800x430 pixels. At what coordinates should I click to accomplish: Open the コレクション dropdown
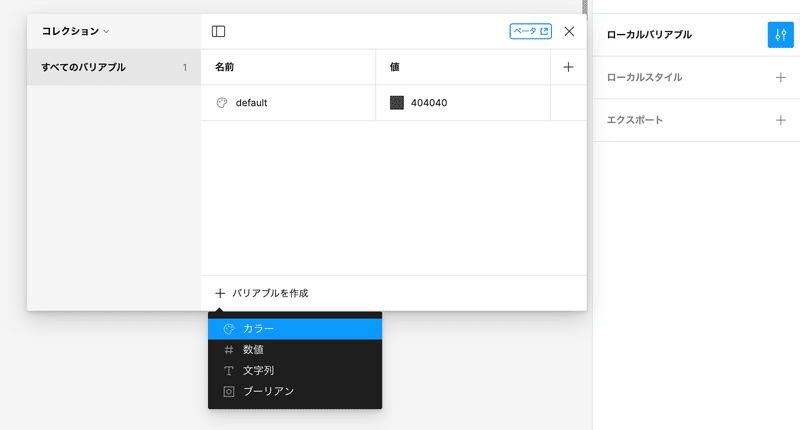75,32
